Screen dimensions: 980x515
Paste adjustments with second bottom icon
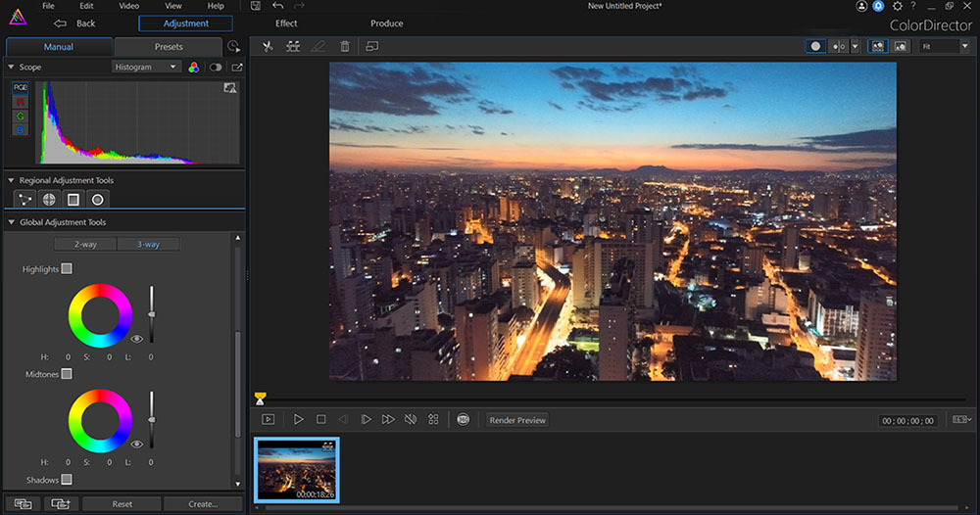61,504
